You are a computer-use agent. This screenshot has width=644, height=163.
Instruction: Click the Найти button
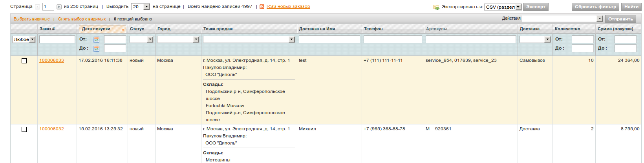[631, 7]
